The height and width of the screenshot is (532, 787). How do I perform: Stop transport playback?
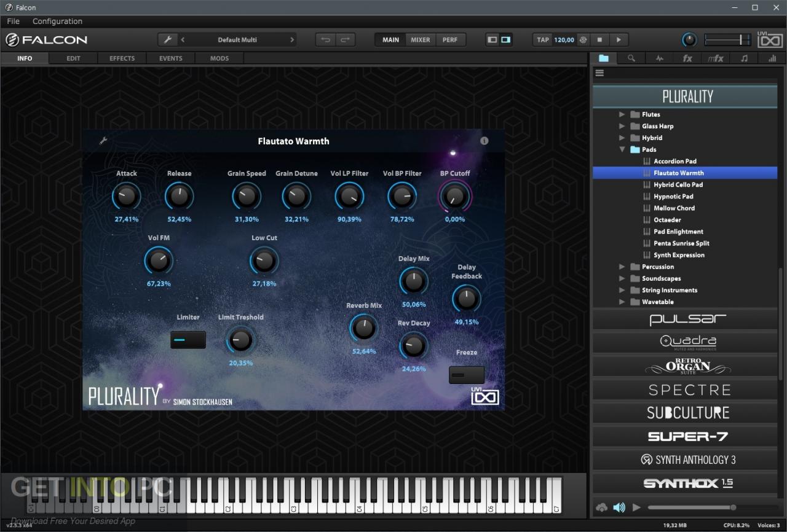click(x=600, y=40)
